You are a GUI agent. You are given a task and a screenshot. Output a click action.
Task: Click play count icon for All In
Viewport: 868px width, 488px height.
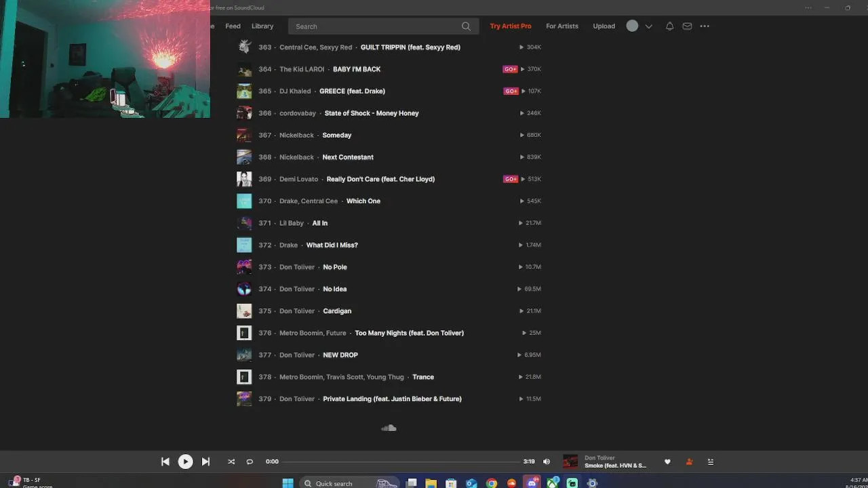(x=521, y=223)
